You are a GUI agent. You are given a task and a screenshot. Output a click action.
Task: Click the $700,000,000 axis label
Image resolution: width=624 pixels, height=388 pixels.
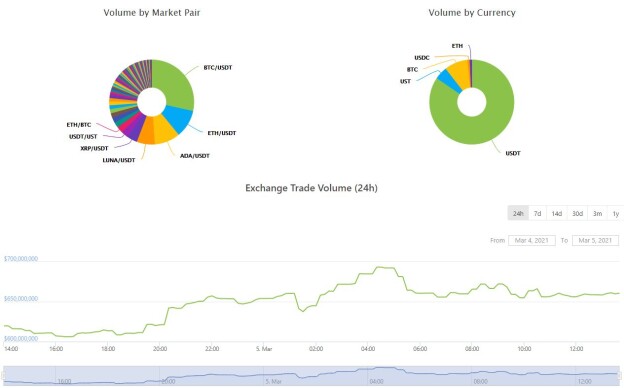[x=21, y=259]
